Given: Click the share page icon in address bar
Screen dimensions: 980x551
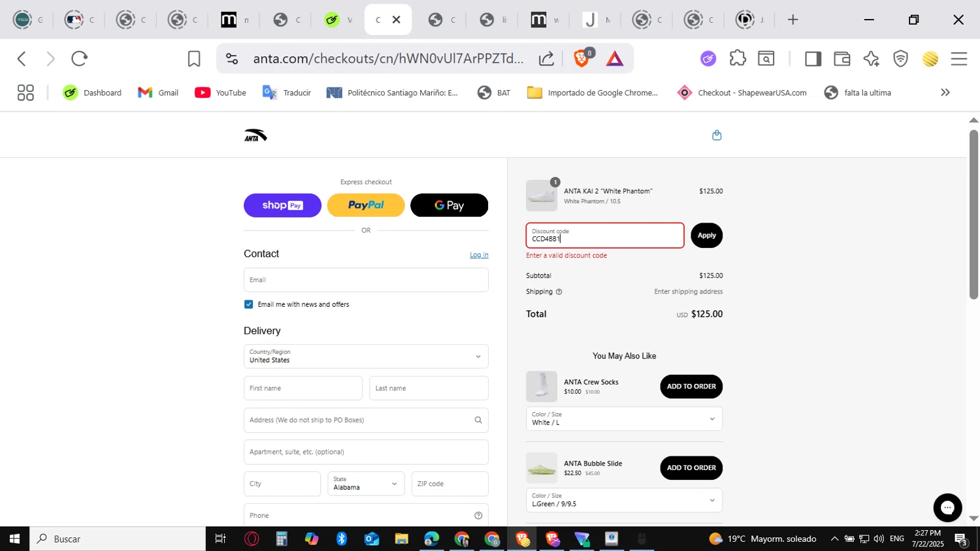Looking at the screenshot, I should pos(546,59).
